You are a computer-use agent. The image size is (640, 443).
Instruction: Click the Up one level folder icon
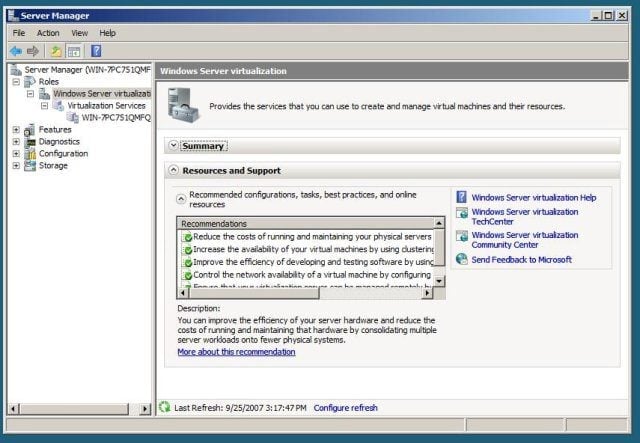(56, 51)
